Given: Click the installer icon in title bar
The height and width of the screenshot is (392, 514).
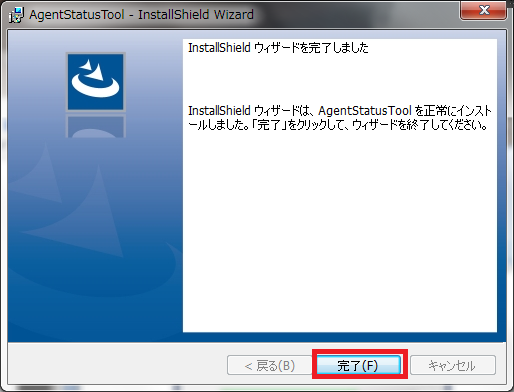Looking at the screenshot, I should pyautogui.click(x=16, y=15).
